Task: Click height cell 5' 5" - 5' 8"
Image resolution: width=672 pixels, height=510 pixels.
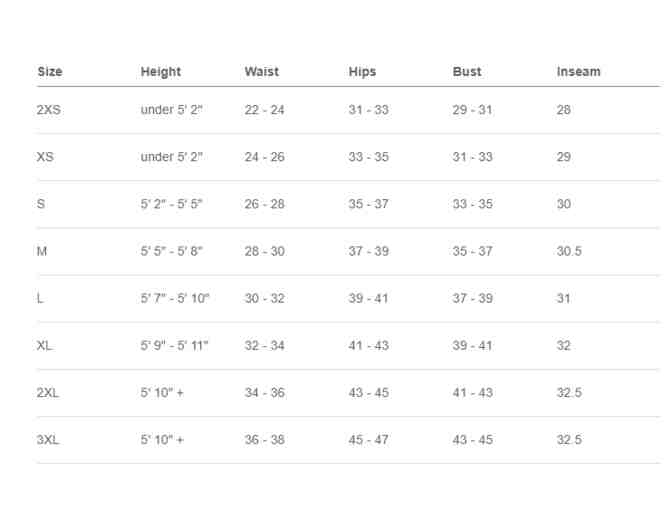Action: 172,252
